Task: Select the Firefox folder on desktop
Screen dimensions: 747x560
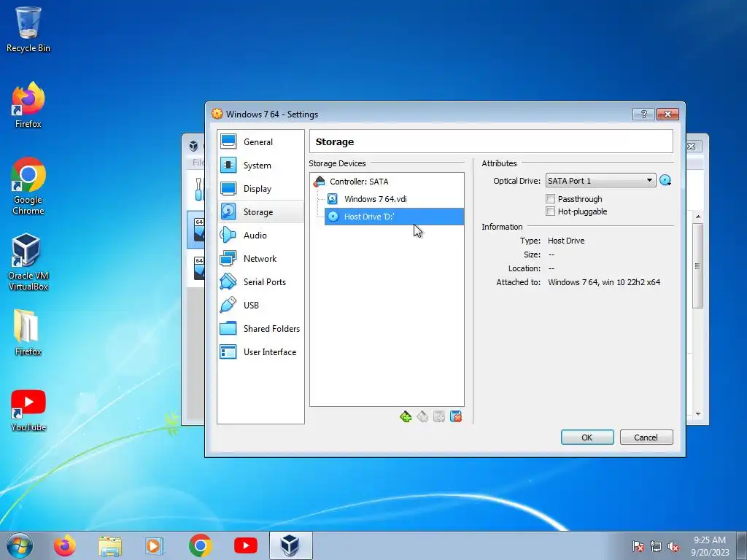Action: click(28, 332)
